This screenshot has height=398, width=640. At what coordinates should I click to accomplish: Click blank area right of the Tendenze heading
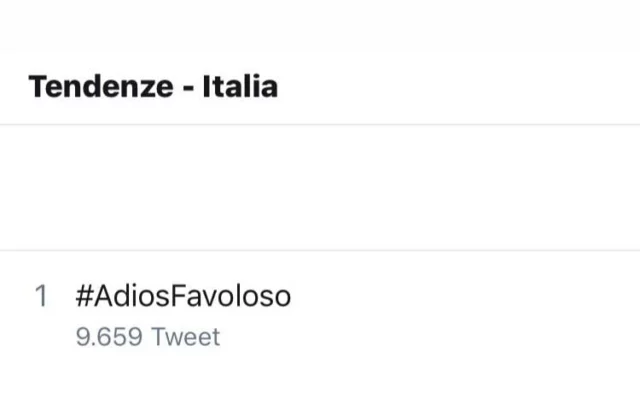coord(459,86)
